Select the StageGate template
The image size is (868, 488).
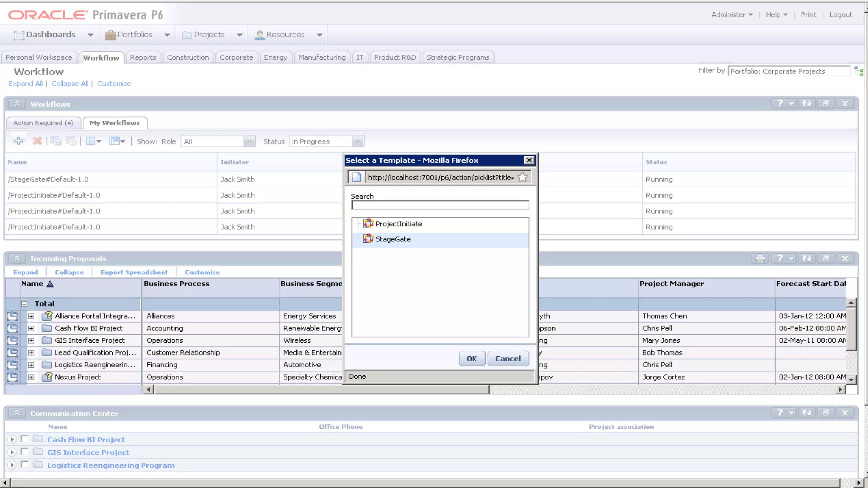[440, 239]
